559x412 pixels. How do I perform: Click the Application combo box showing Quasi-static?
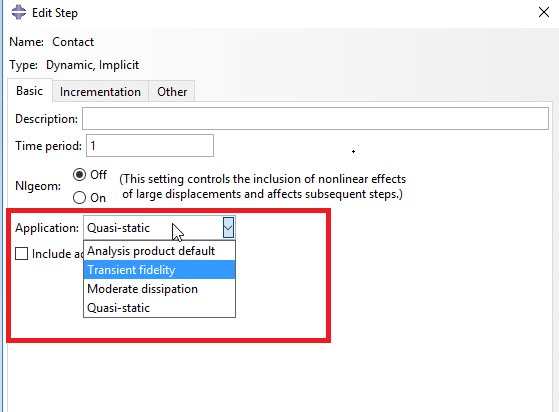pos(159,227)
